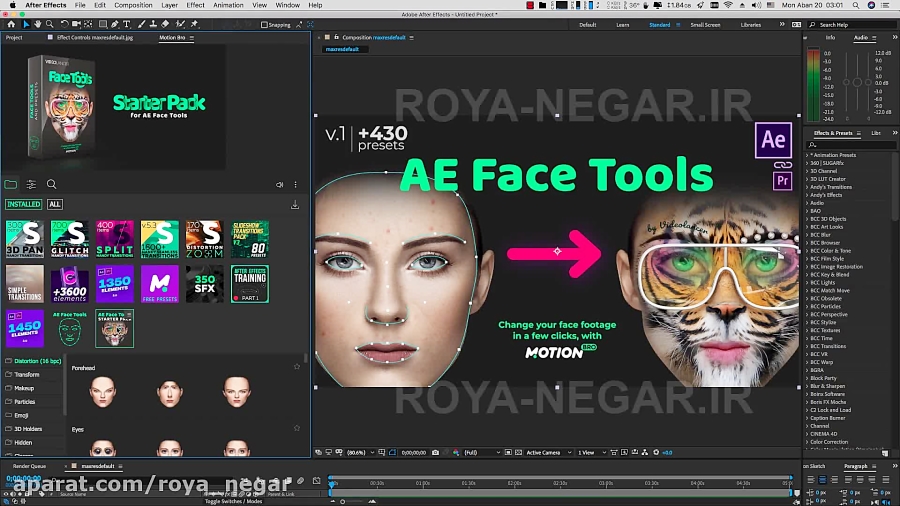The height and width of the screenshot is (506, 900).
Task: Open the Full resolution dropdown
Action: (x=482, y=453)
